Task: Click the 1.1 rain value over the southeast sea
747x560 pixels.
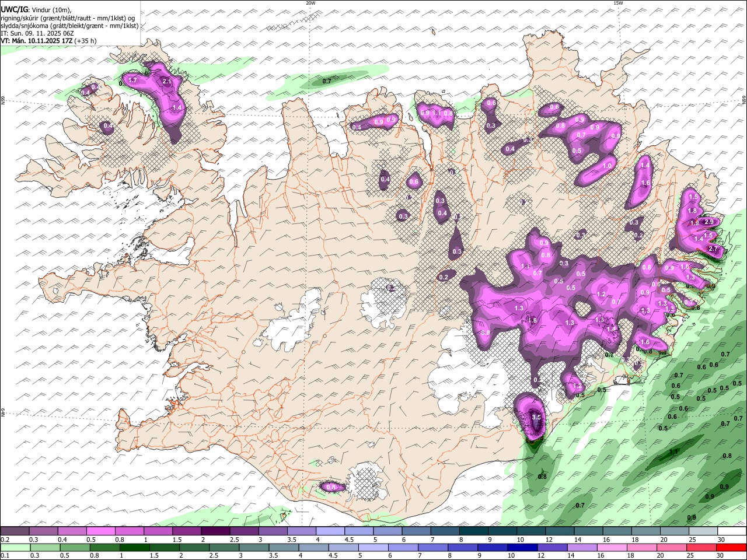Action: (674, 452)
